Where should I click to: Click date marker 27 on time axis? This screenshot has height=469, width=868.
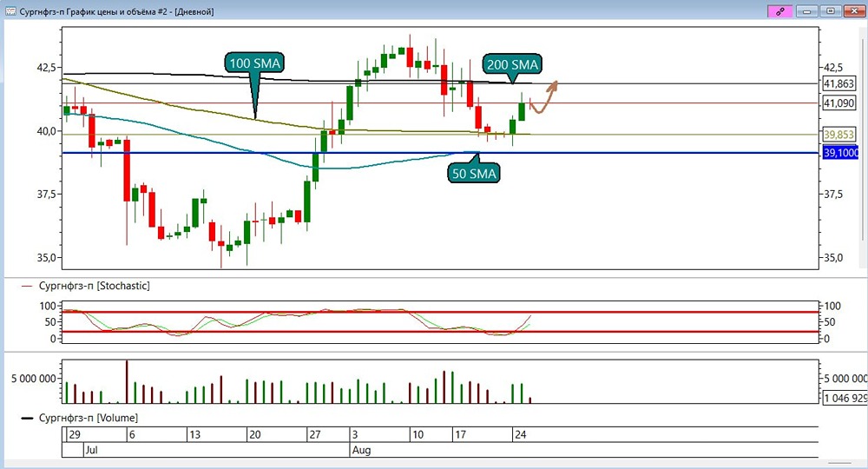click(315, 434)
